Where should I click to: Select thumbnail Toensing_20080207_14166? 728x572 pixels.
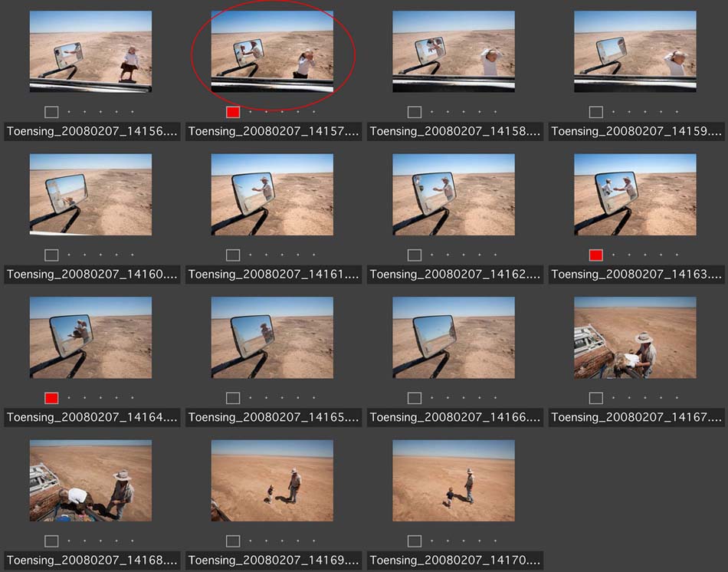(x=454, y=338)
